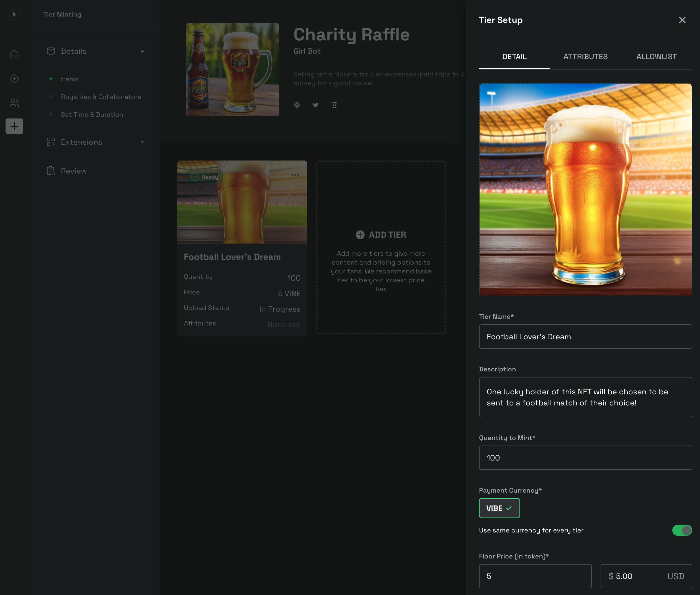Expand the Extensions section
This screenshot has height=595, width=700.
tap(142, 142)
